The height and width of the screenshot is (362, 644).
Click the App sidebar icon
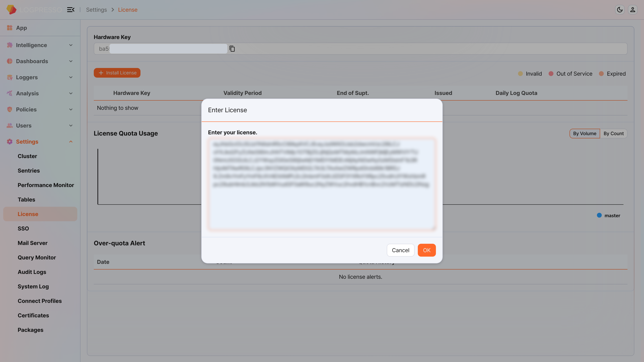pos(10,28)
